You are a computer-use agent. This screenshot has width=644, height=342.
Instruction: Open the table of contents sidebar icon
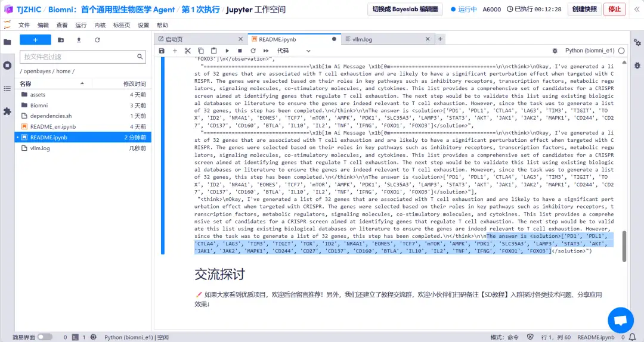[7, 88]
